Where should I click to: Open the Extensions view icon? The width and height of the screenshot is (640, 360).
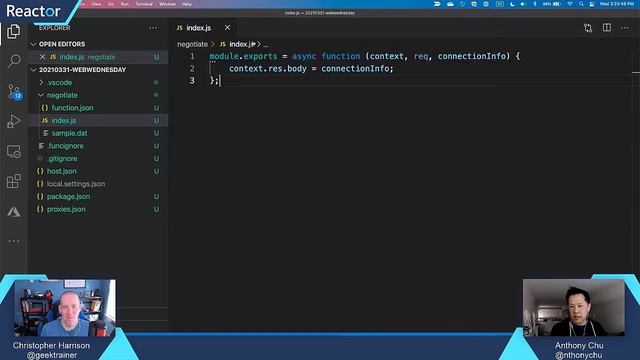[x=13, y=181]
